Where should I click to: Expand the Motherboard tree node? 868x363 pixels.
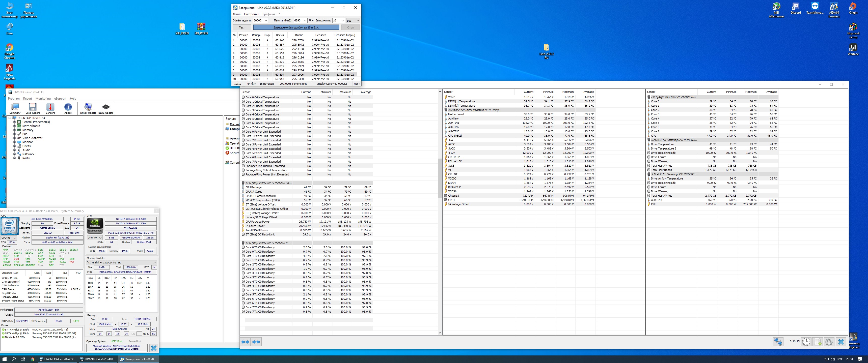tap(15, 126)
